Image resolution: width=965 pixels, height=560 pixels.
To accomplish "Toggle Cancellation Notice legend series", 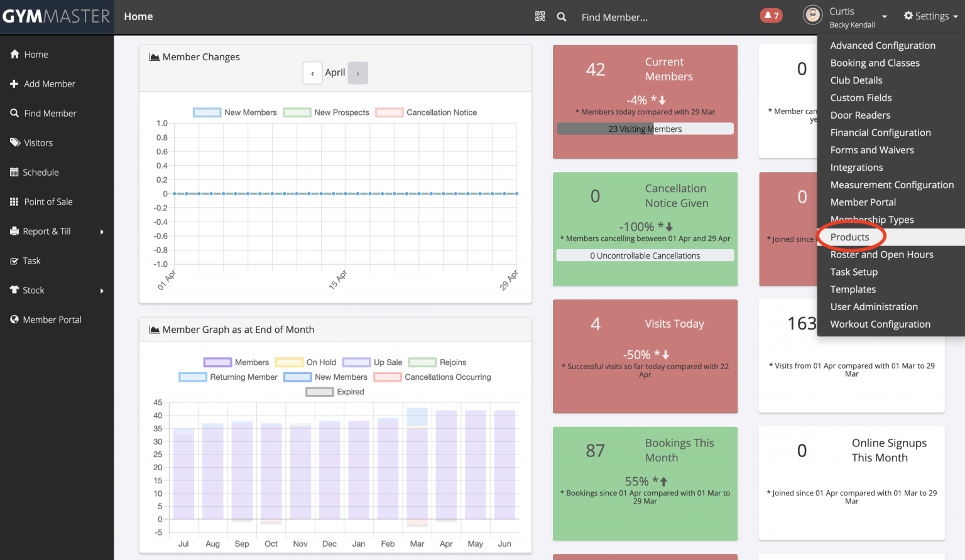I will coord(426,112).
